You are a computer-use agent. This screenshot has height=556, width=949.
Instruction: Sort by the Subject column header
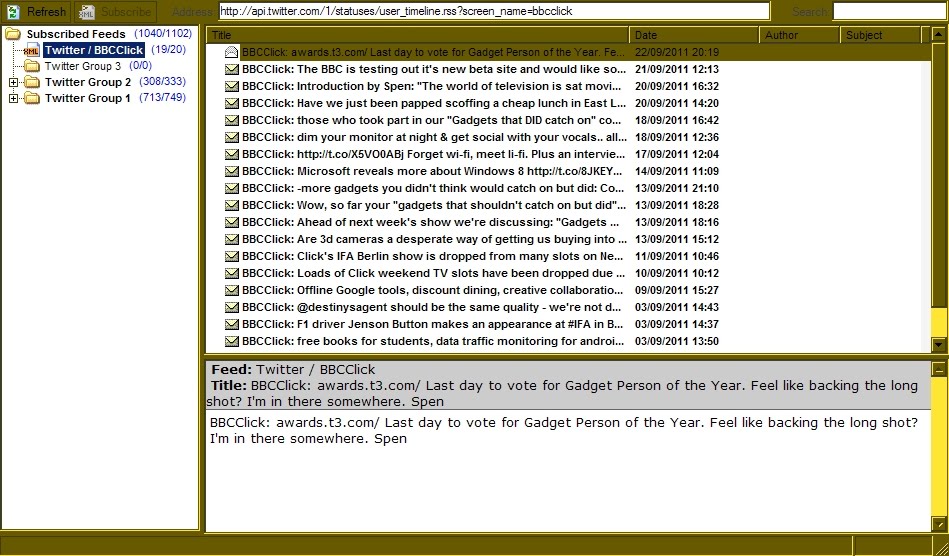click(880, 35)
